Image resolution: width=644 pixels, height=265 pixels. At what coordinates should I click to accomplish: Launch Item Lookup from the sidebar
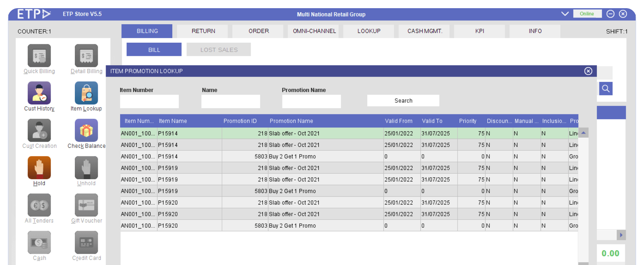tap(86, 93)
